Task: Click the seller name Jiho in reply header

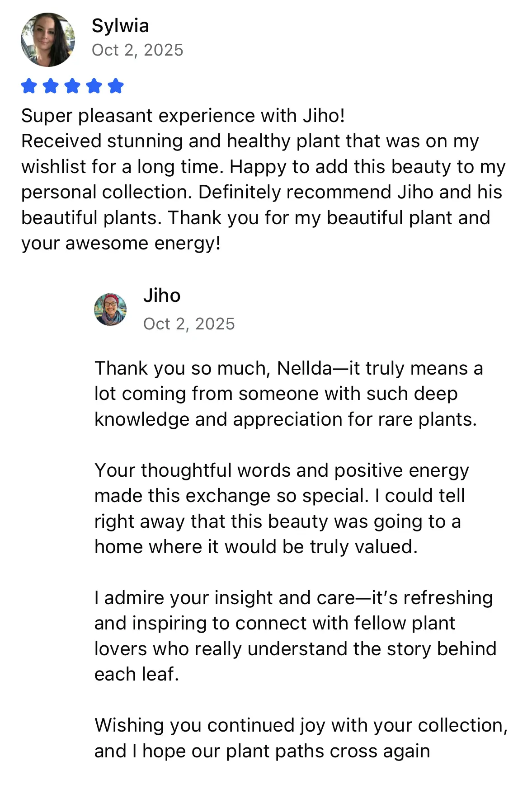Action: point(162,296)
